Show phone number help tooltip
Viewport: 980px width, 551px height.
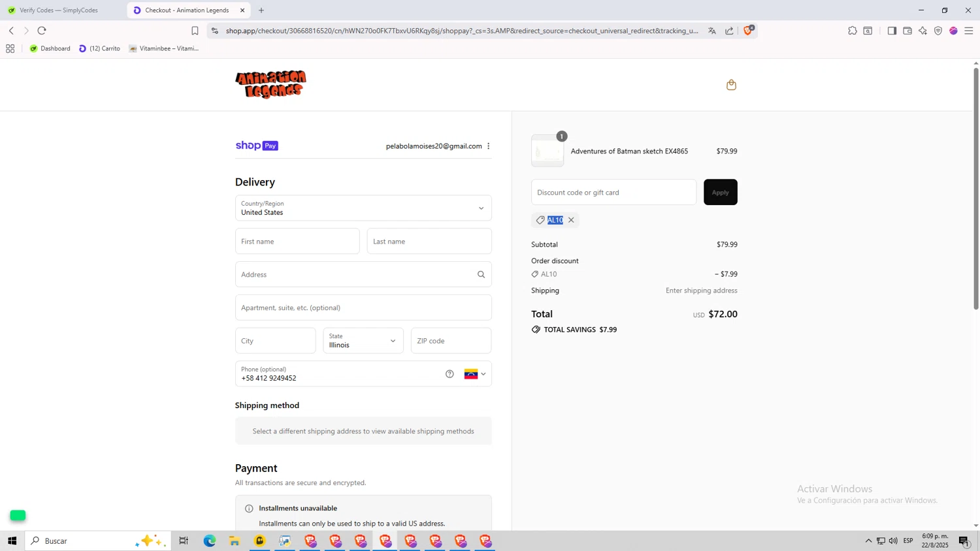(449, 374)
